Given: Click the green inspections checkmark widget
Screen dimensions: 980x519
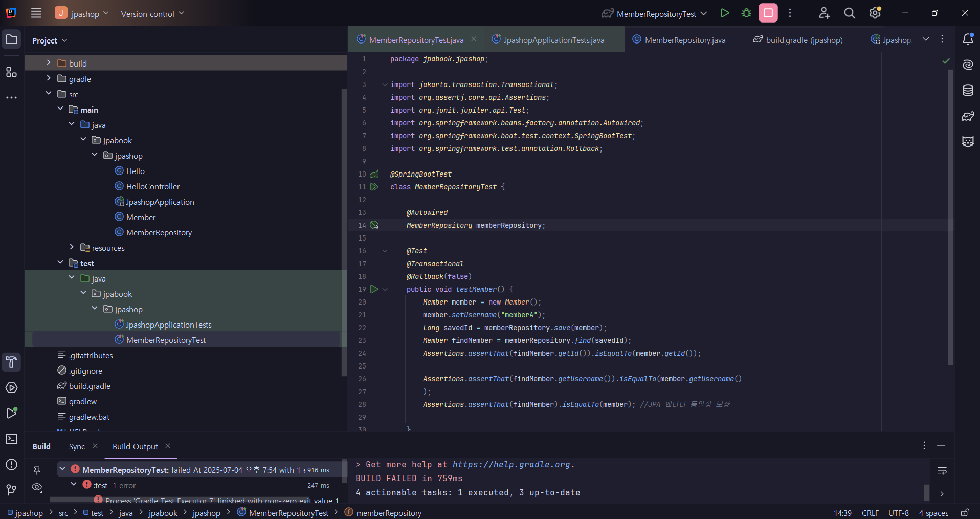Looking at the screenshot, I should (x=946, y=61).
